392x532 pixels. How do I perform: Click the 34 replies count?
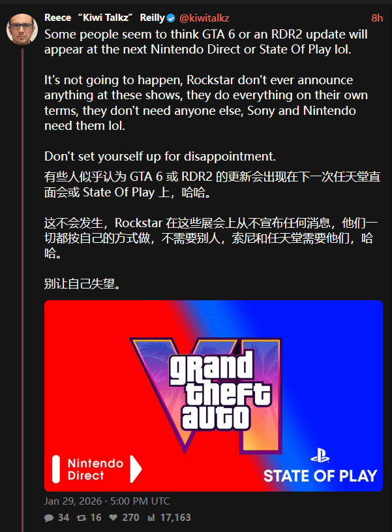coord(63,518)
